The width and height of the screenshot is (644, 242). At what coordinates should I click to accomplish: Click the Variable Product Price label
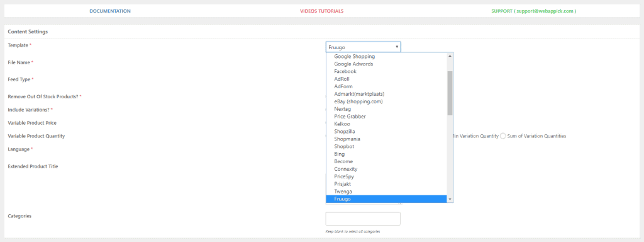tap(32, 123)
